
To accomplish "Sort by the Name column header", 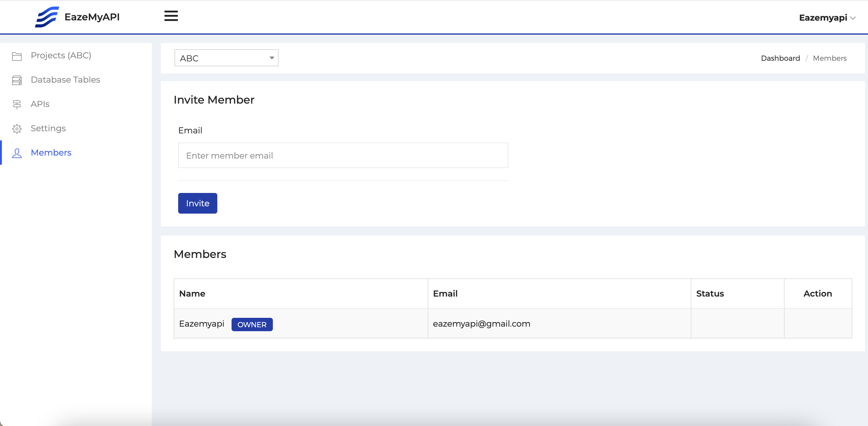I will (193, 294).
